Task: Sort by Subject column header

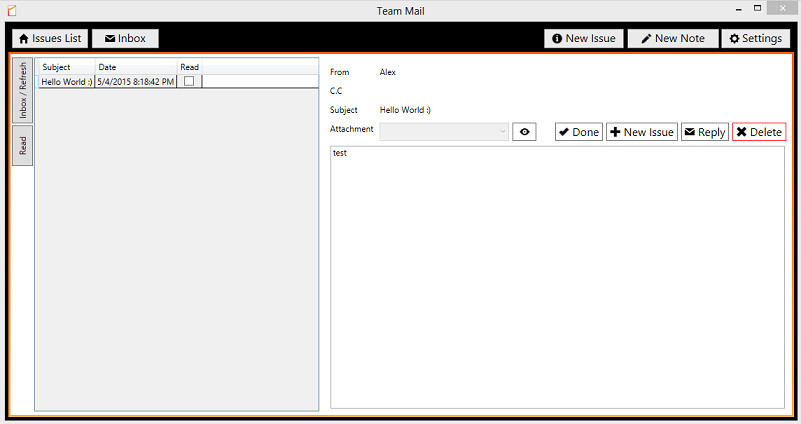Action: pyautogui.click(x=67, y=67)
